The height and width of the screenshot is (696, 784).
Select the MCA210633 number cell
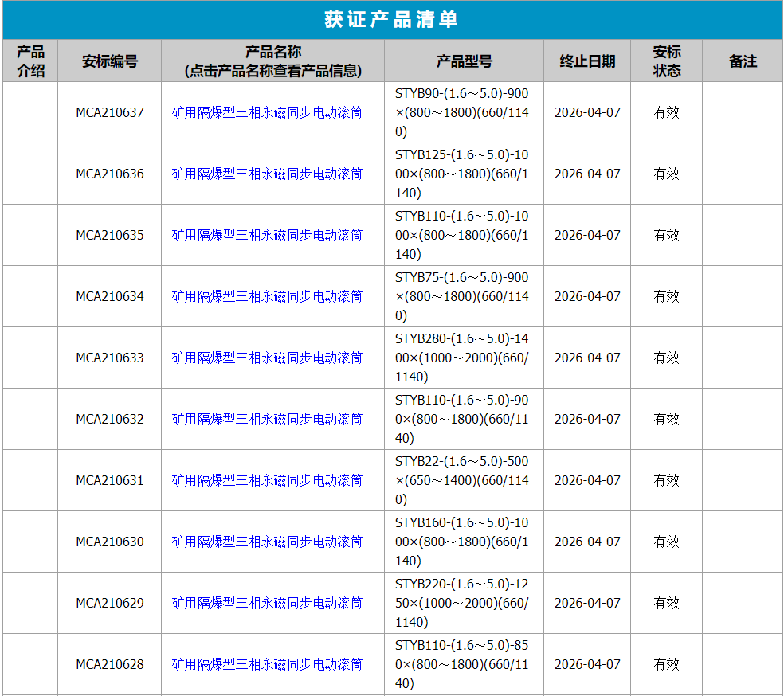[109, 358]
